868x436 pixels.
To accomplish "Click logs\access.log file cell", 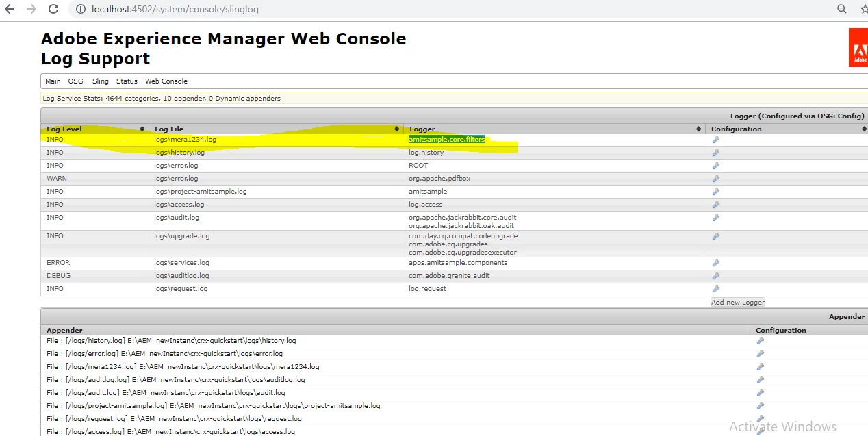I will [179, 205].
